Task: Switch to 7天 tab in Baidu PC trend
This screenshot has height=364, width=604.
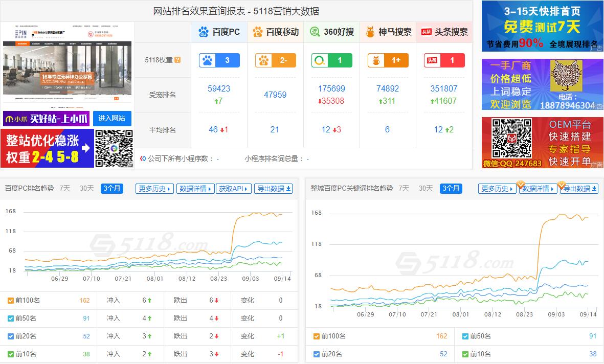Action: point(65,188)
